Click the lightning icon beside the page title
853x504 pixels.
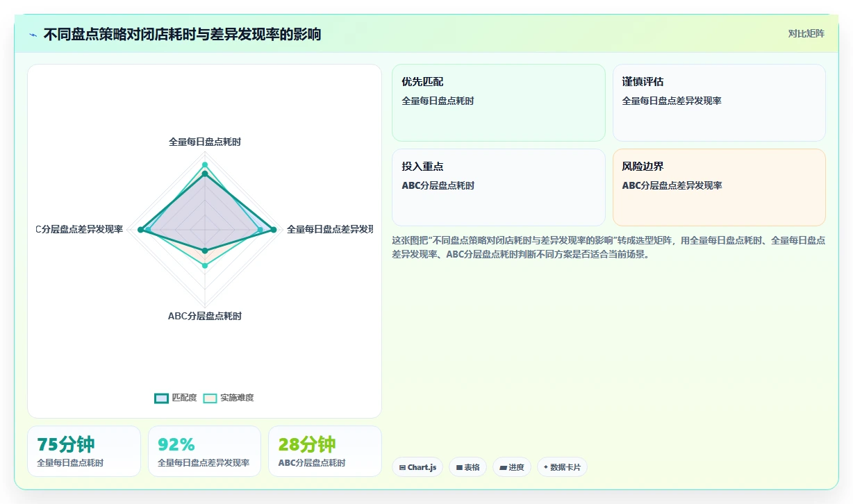click(x=33, y=35)
